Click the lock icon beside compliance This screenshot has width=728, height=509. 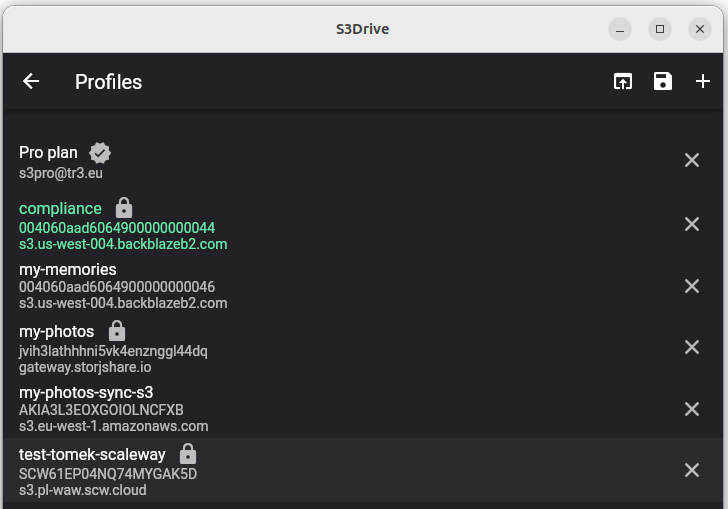(124, 208)
